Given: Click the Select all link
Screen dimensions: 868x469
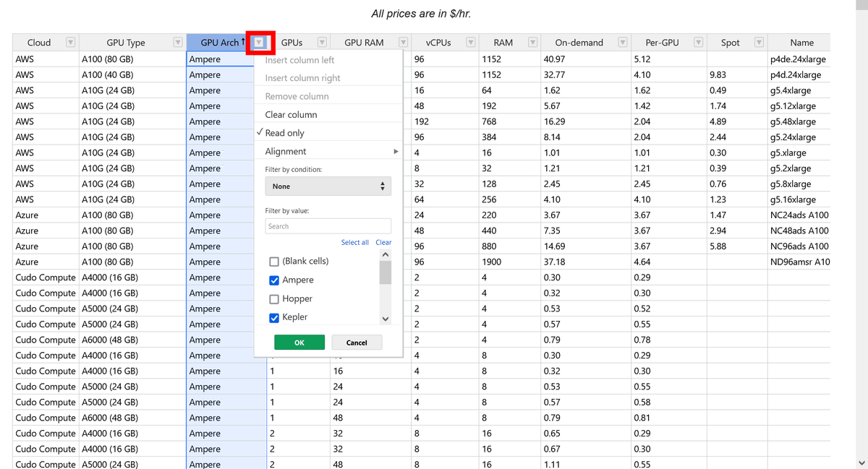Looking at the screenshot, I should tap(354, 243).
